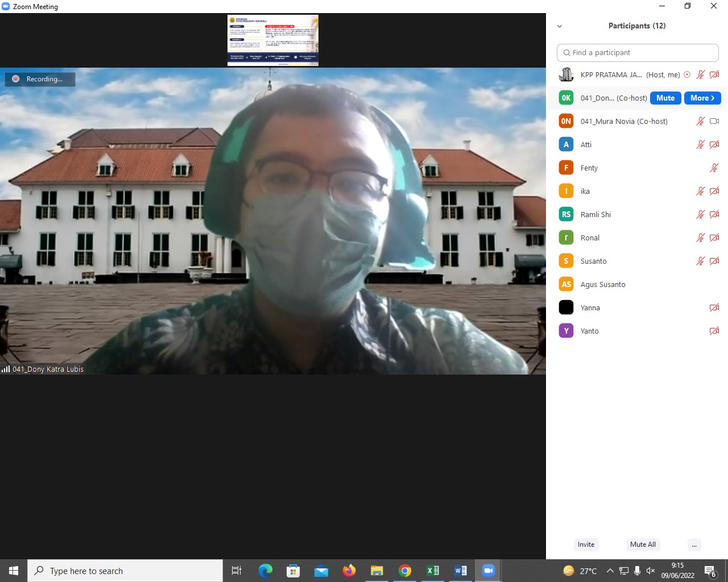Click the muted microphone icon for Susanto
The image size is (728, 582).
click(700, 261)
